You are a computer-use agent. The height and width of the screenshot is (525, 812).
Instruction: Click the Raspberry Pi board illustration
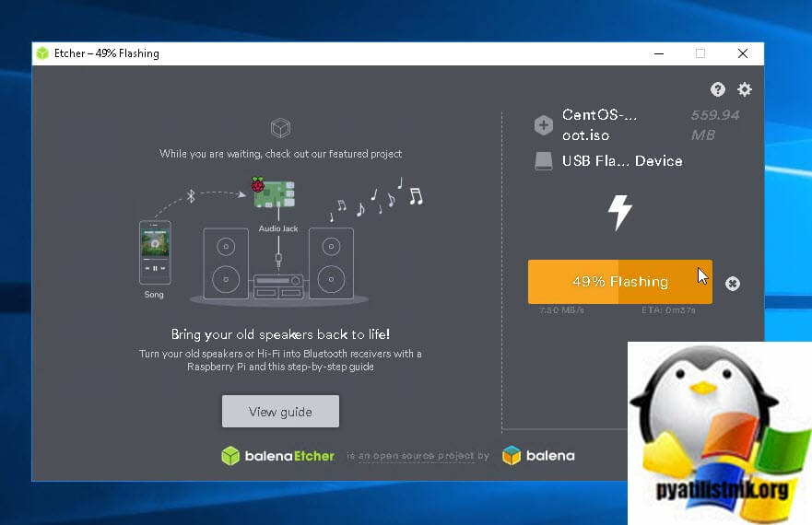click(x=274, y=192)
